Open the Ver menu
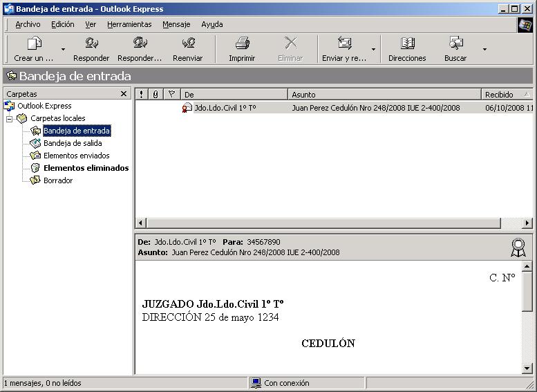 coord(91,24)
